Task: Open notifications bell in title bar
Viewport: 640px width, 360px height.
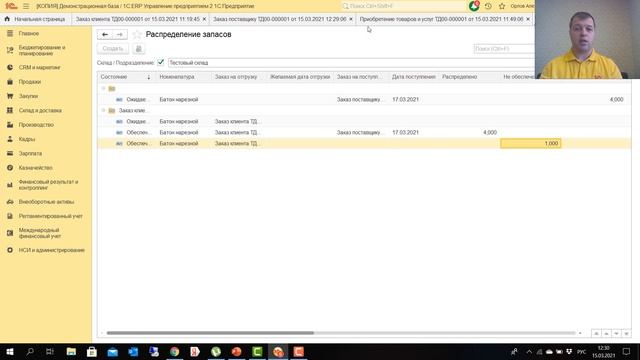Action: point(474,6)
